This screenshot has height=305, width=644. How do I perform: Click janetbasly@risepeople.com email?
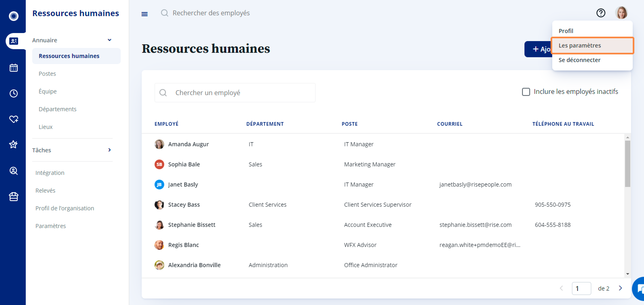tap(475, 184)
